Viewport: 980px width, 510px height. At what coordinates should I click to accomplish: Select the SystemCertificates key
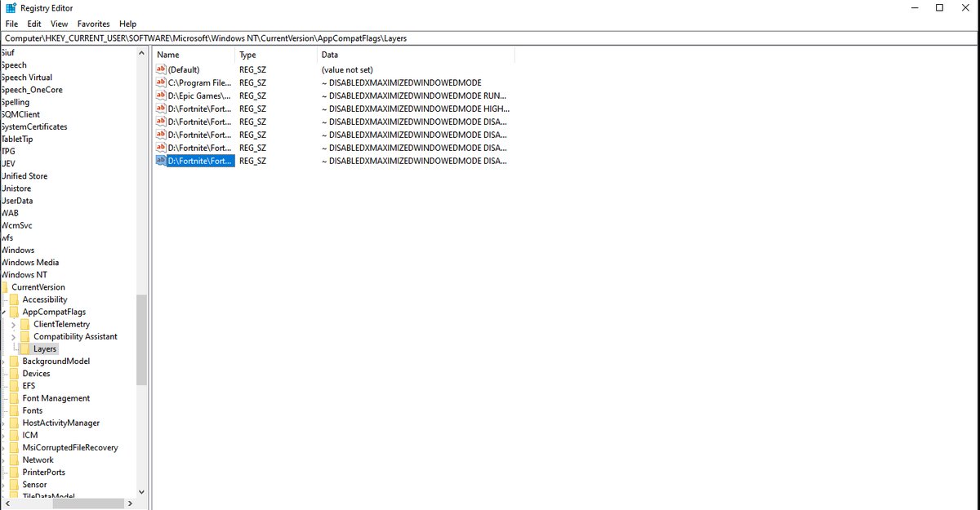[x=34, y=126]
